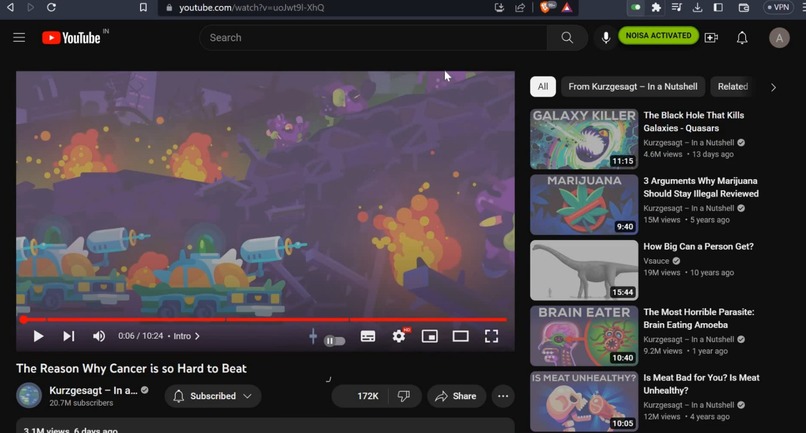Viewport: 806px width, 433px height.
Task: Mute the video volume
Action: [99, 336]
